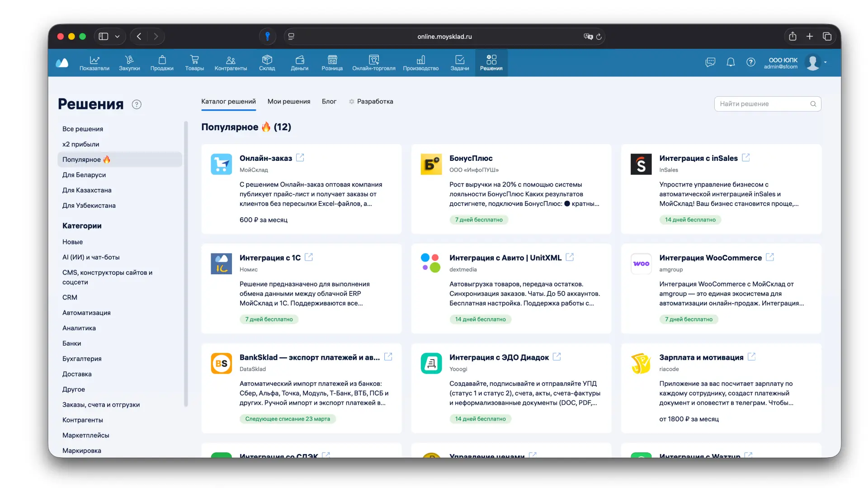The image size is (868, 488).
Task: Click the help icon next to Решения heading
Action: tap(137, 104)
